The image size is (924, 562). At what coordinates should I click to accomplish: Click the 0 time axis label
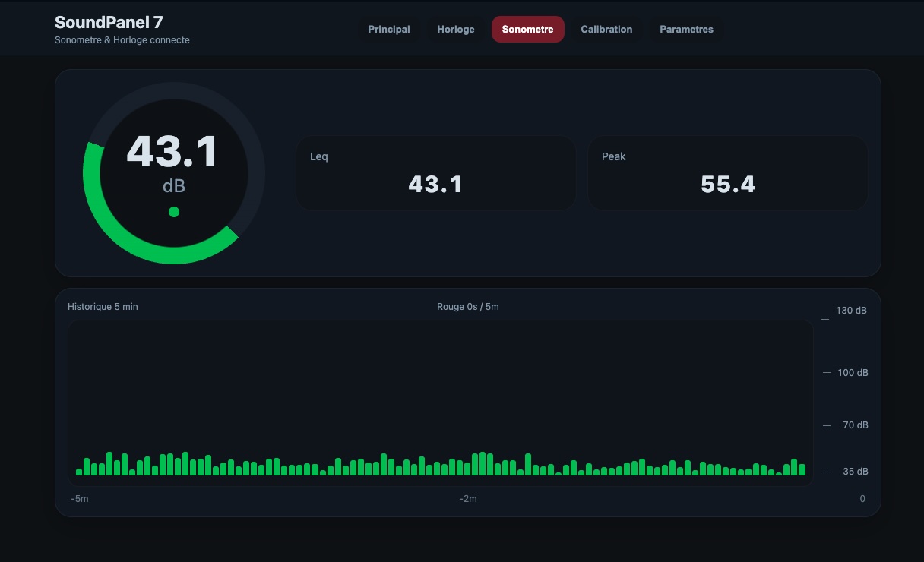coord(862,499)
